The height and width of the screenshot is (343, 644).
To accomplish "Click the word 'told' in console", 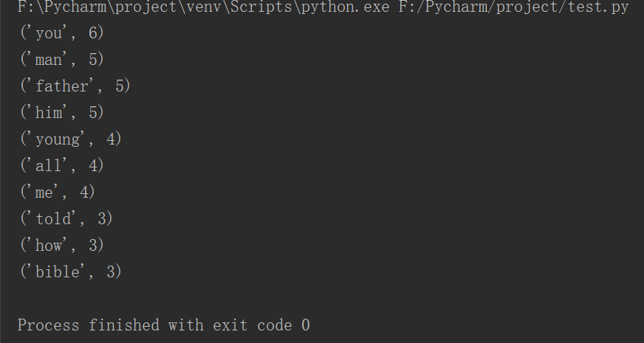I will 53,219.
